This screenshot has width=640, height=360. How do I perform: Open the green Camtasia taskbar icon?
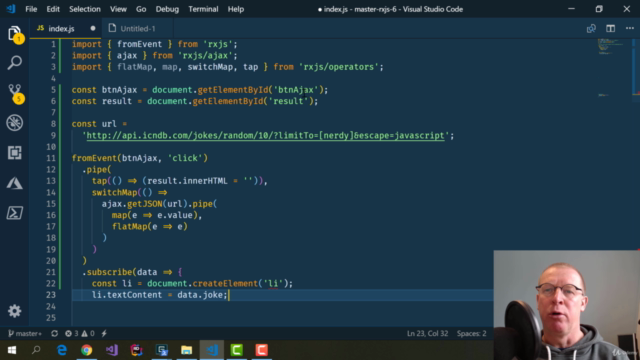tap(237, 350)
